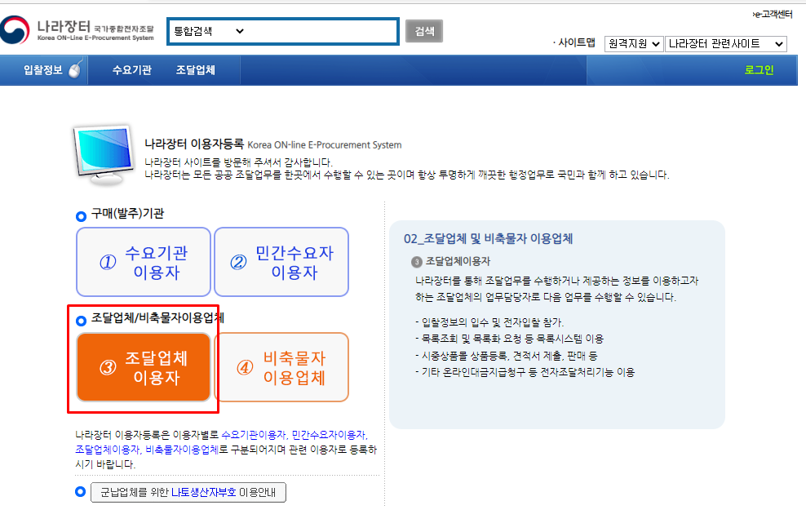This screenshot has height=532, width=806.
Task: Focus the search text input field
Action: [x=321, y=31]
